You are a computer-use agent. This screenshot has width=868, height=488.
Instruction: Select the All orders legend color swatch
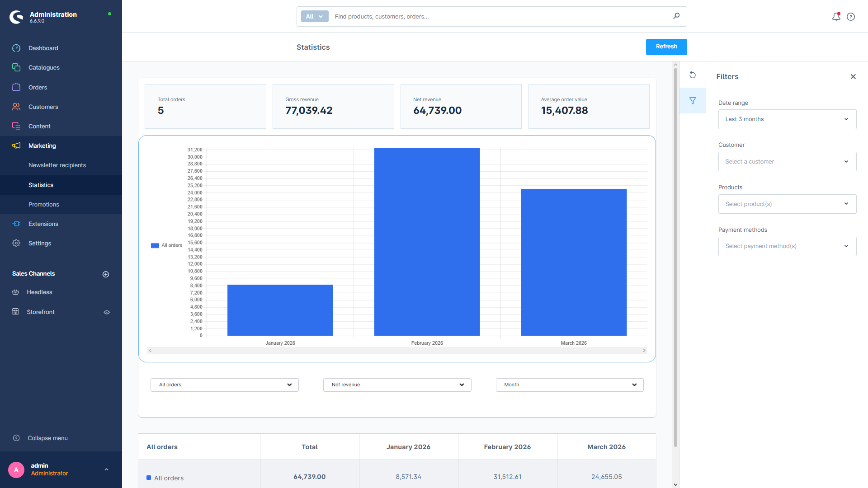155,245
